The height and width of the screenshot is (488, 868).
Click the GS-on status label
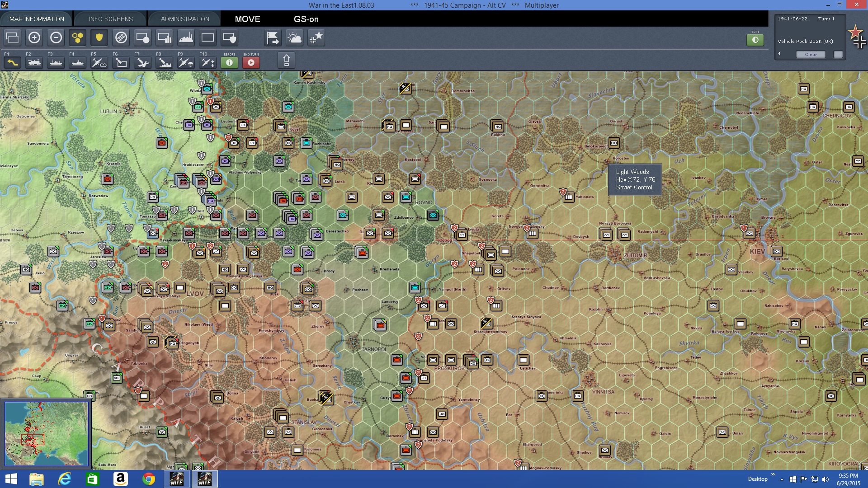click(x=306, y=19)
